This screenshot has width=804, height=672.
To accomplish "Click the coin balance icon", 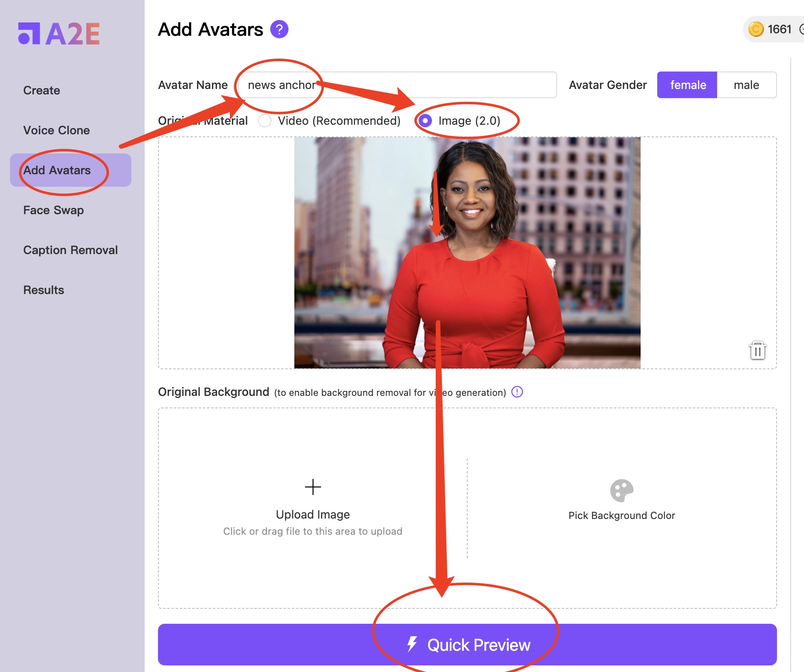I will click(757, 29).
